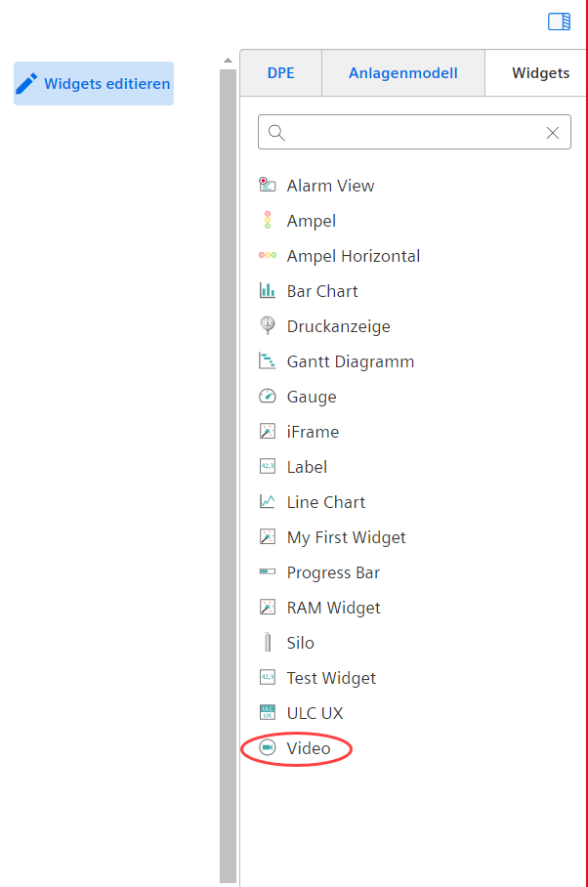The width and height of the screenshot is (588, 887).
Task: Click the Alarm View widget icon
Action: 267,186
